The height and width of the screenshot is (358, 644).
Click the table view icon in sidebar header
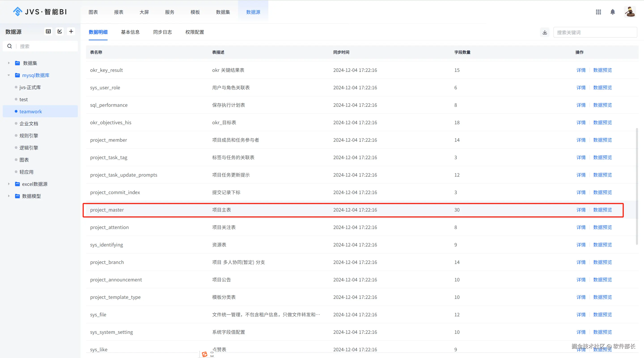click(x=48, y=32)
